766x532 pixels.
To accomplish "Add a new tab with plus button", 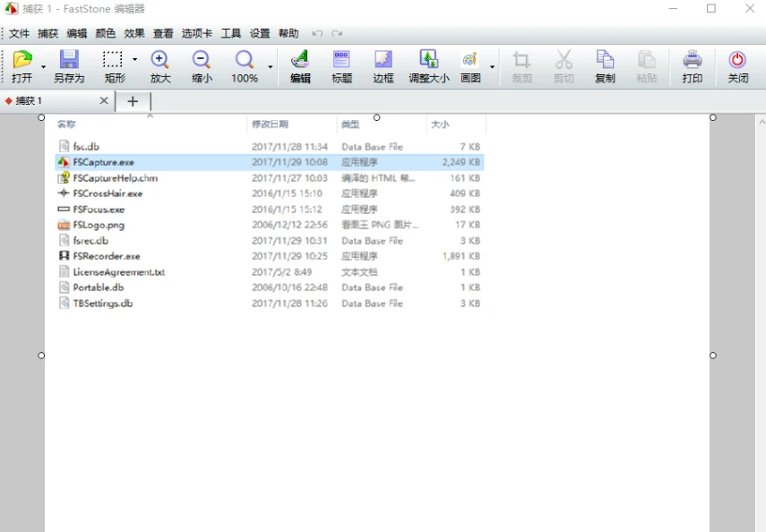I will point(133,101).
